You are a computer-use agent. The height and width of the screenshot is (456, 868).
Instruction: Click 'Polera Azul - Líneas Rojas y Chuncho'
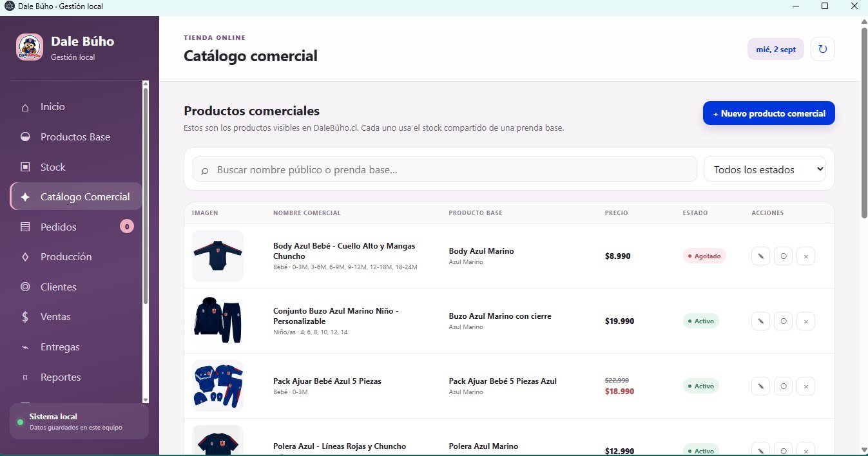pos(340,446)
